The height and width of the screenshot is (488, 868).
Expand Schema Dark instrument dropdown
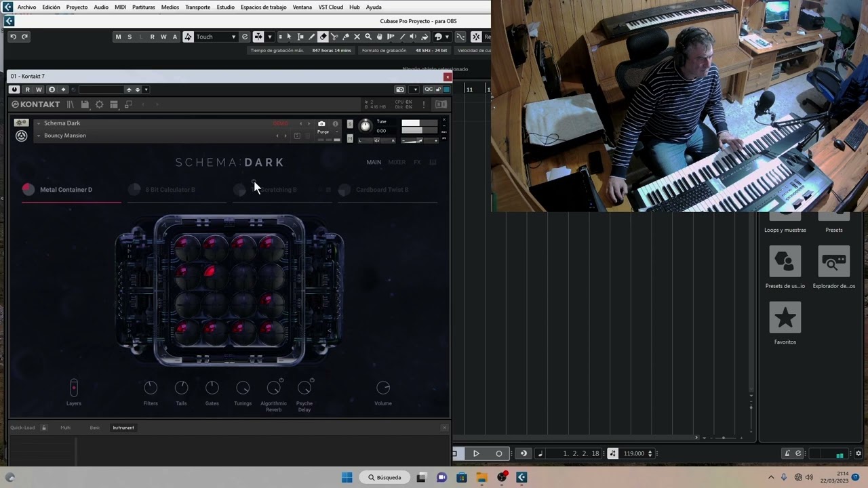[39, 123]
